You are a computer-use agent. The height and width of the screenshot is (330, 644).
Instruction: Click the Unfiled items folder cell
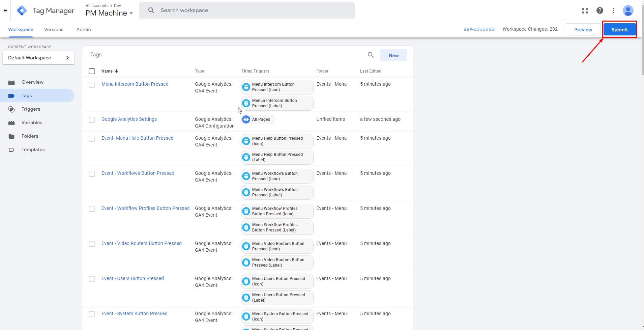330,119
